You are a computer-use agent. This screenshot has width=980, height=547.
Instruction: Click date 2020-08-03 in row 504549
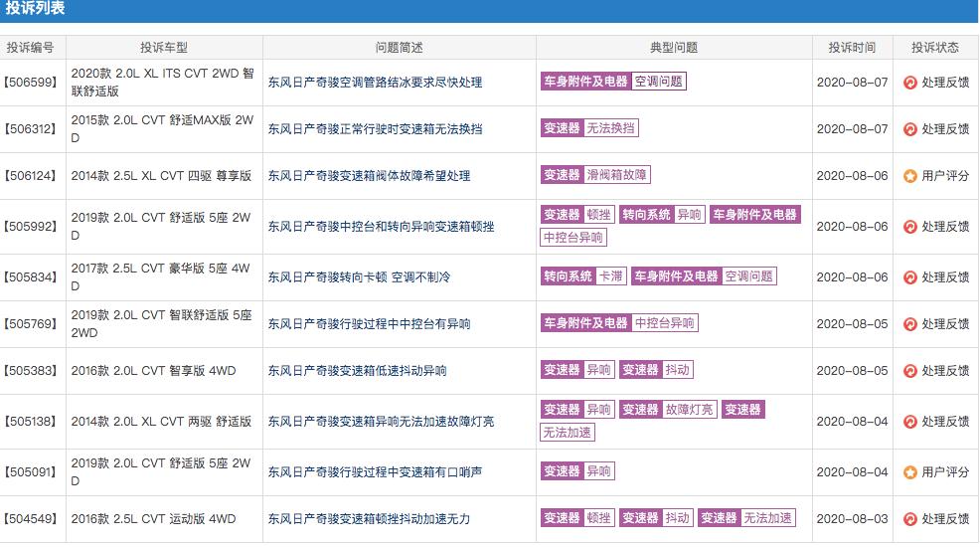point(852,519)
